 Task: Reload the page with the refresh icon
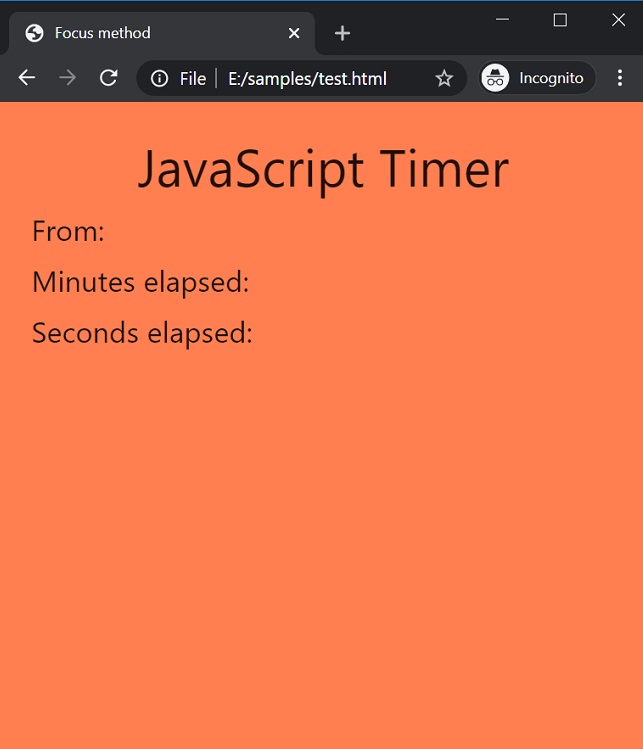[108, 77]
